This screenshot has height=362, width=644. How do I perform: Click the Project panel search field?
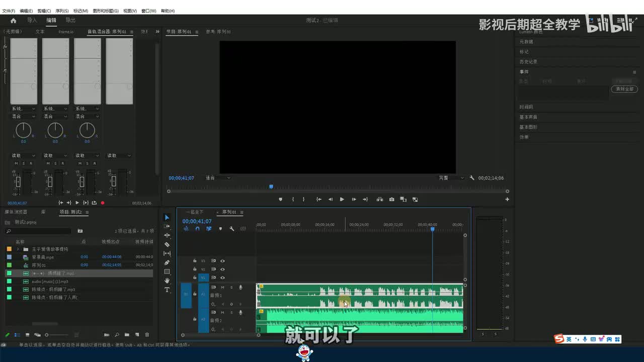pos(38,231)
